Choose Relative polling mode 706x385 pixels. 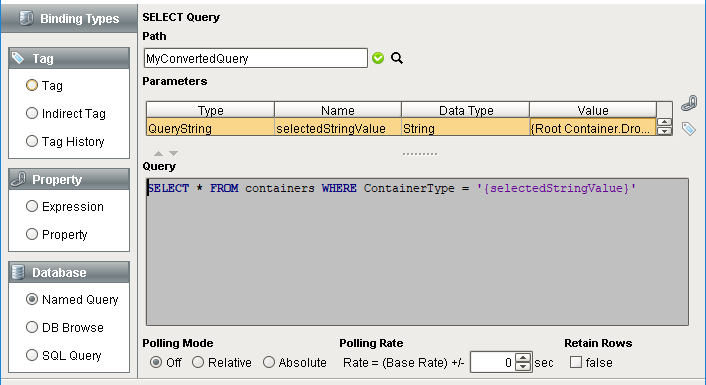click(198, 362)
